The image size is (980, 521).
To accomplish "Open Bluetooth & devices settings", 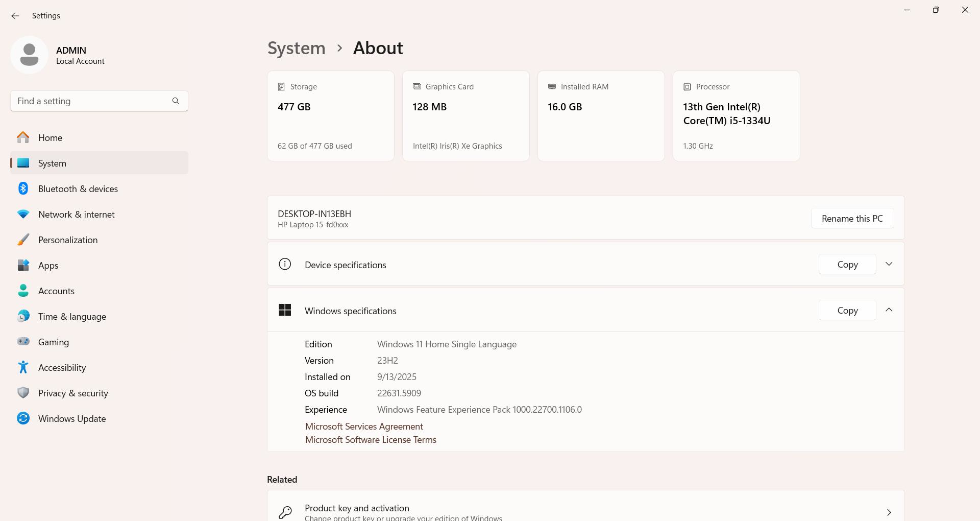I will click(x=78, y=189).
